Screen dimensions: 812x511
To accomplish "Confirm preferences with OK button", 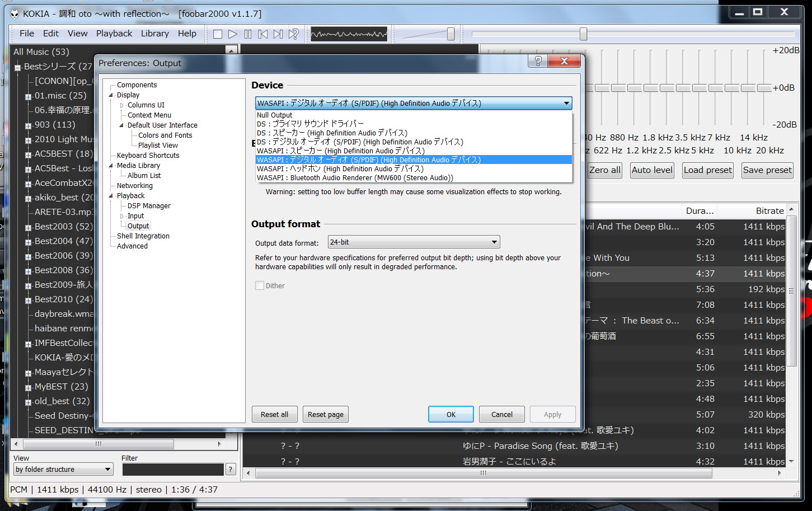I will [451, 414].
